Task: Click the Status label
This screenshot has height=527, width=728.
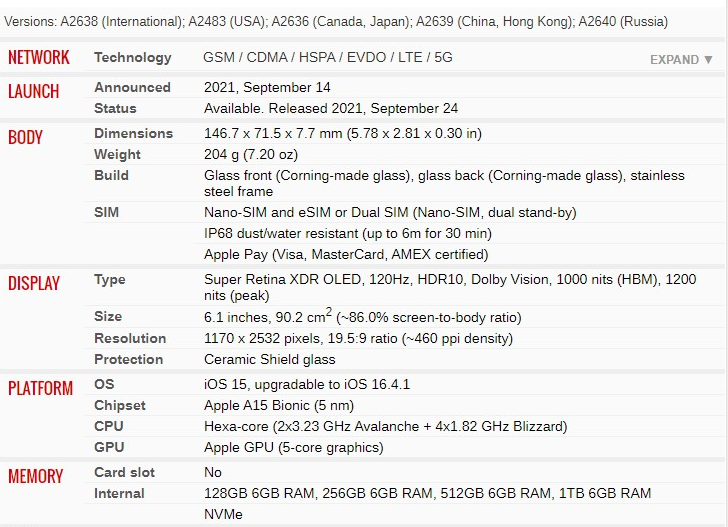Action: pos(115,108)
